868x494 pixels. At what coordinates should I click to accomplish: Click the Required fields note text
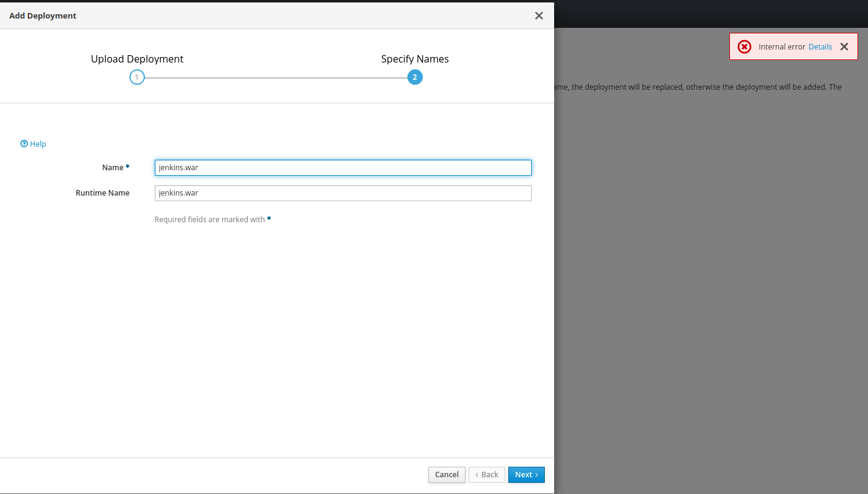209,219
